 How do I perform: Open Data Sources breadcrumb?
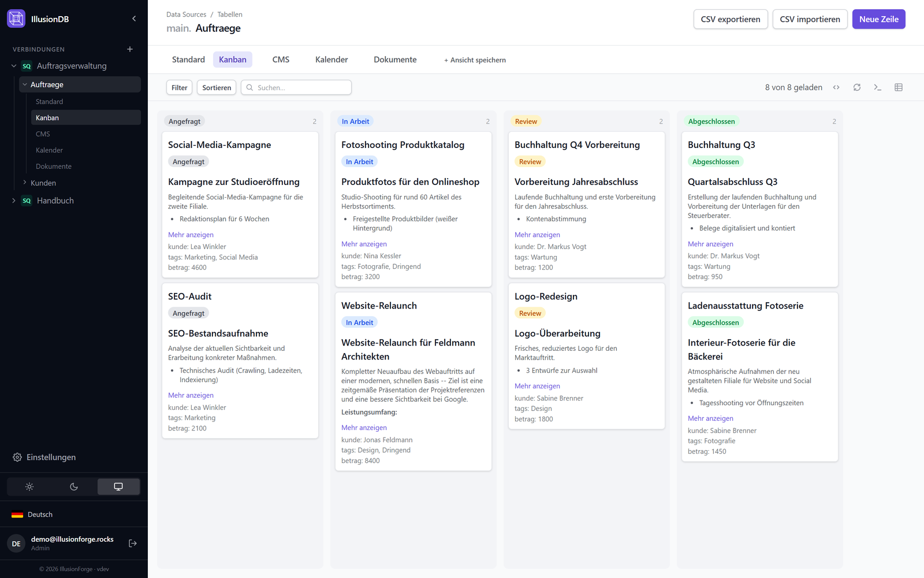click(x=186, y=14)
